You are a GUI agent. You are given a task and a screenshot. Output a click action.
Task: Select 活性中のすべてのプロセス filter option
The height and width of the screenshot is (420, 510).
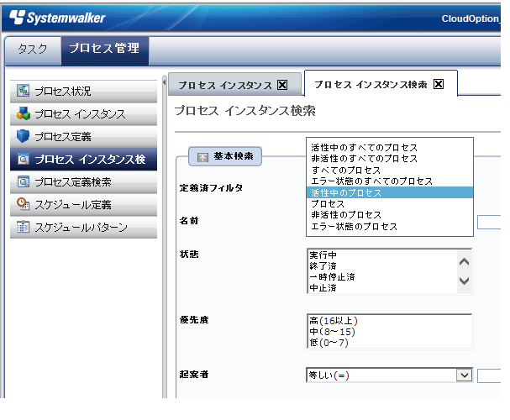tap(390, 148)
